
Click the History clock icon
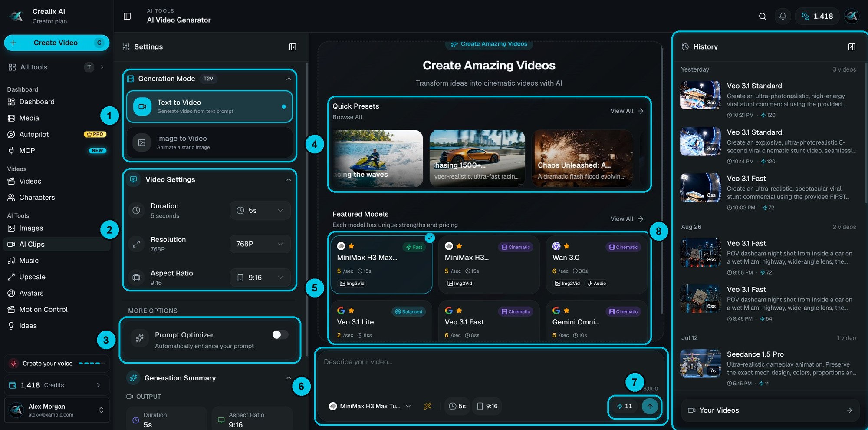click(x=685, y=46)
